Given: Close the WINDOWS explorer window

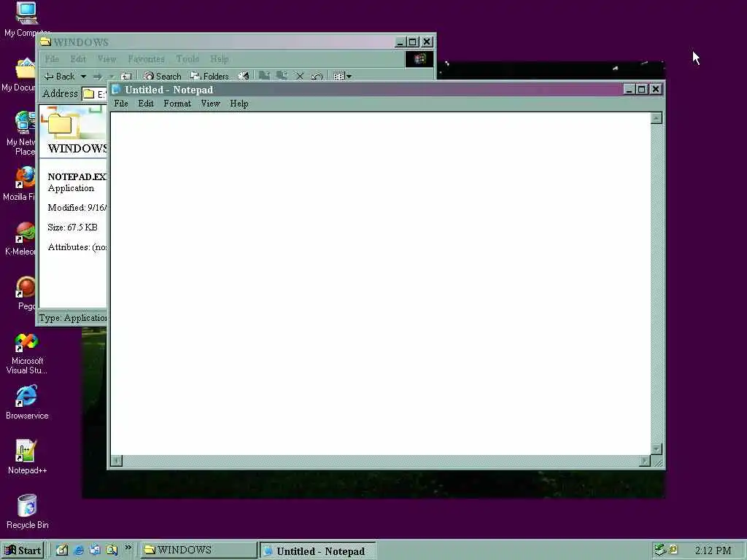Looking at the screenshot, I should point(427,42).
